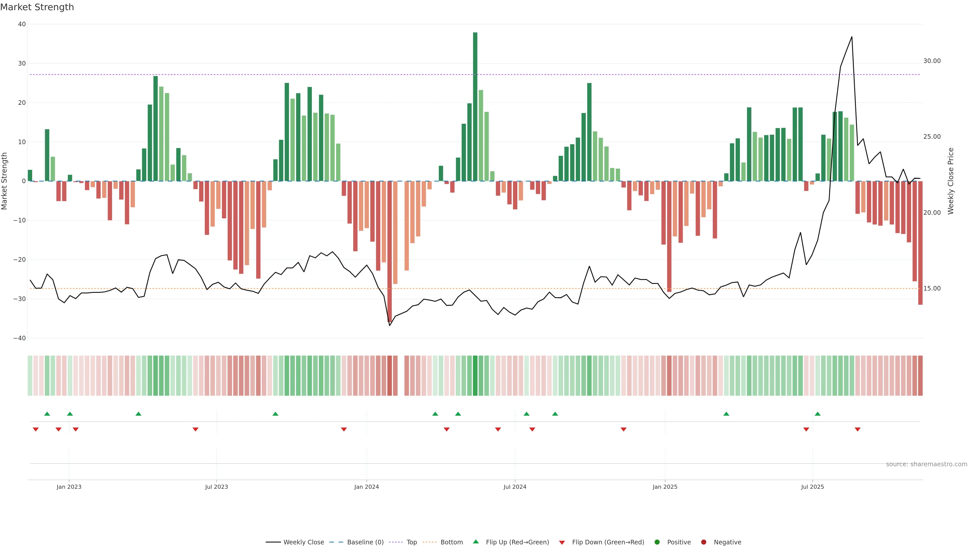Click the green Positive legend dot
Image resolution: width=980 pixels, height=551 pixels.
click(x=657, y=542)
